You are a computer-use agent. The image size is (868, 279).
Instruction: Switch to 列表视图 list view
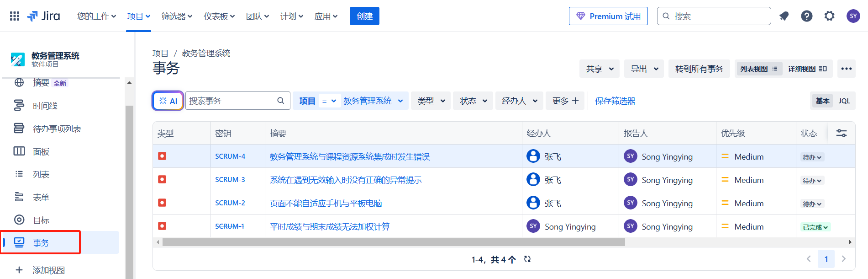[x=759, y=69]
